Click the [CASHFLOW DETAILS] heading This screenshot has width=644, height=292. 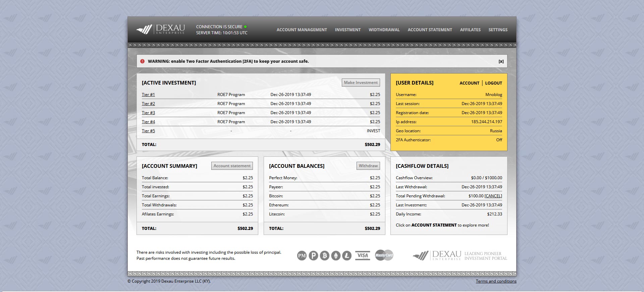pyautogui.click(x=422, y=166)
